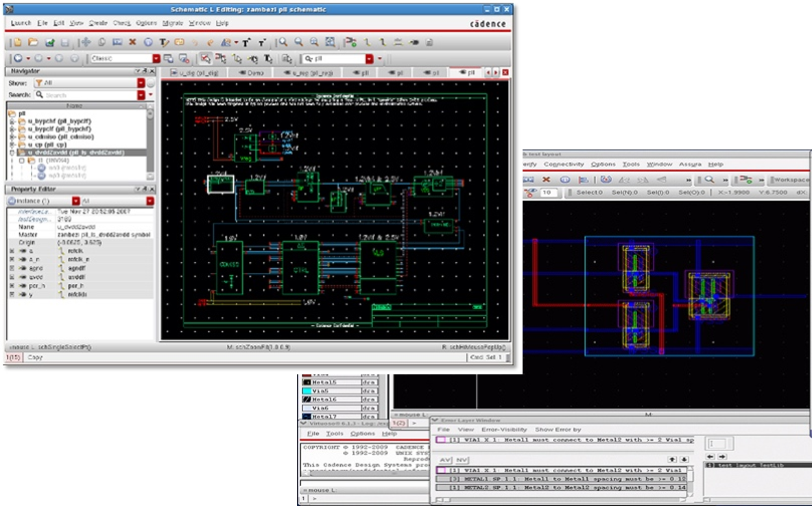Select the Metal6 layer swatch
812x506 pixels.
[307, 400]
